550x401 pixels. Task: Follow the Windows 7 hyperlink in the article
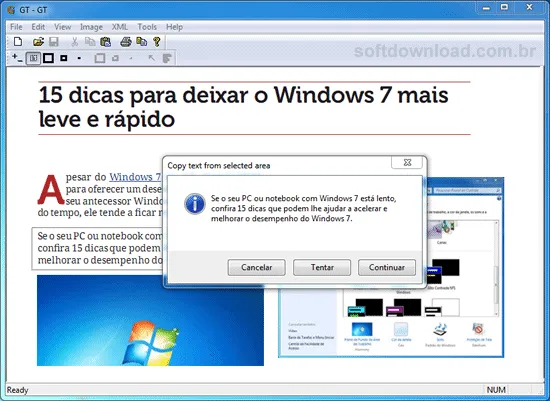coord(135,176)
